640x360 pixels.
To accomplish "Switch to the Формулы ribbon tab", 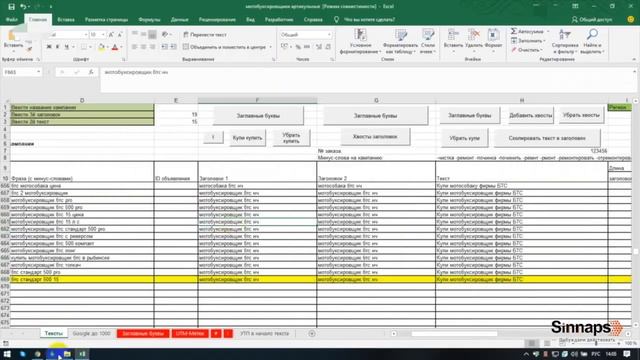I will tap(149, 20).
